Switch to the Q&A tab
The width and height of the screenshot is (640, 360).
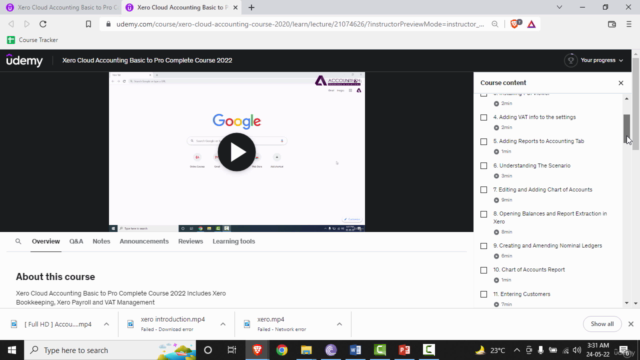[x=76, y=241]
